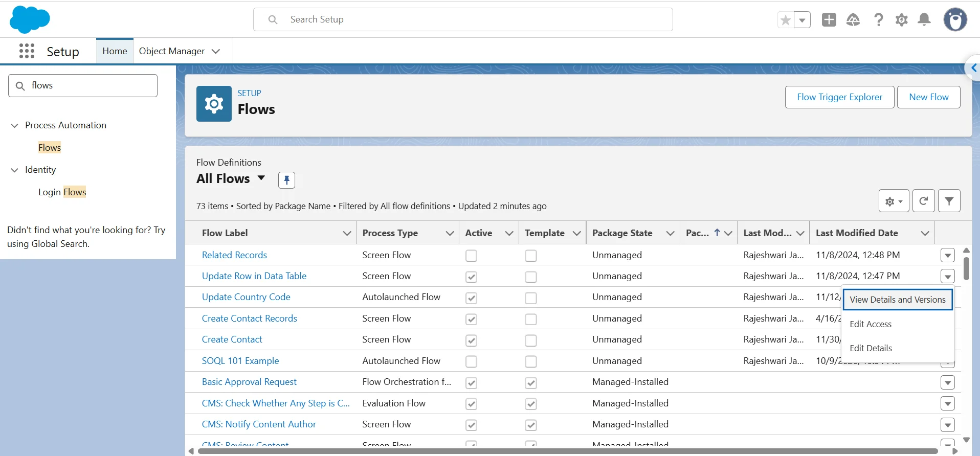Show filters with funnel icon
This screenshot has width=980, height=456.
click(949, 201)
